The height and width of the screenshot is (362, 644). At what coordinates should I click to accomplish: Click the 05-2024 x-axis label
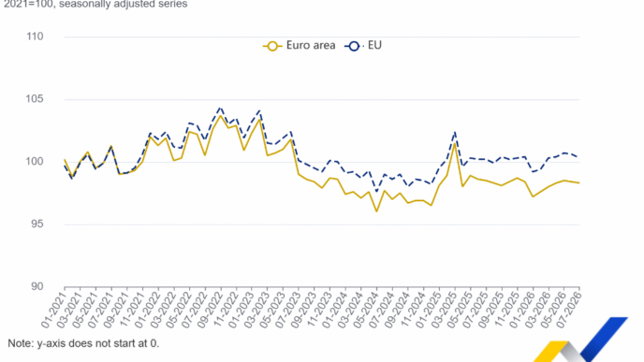(366, 310)
